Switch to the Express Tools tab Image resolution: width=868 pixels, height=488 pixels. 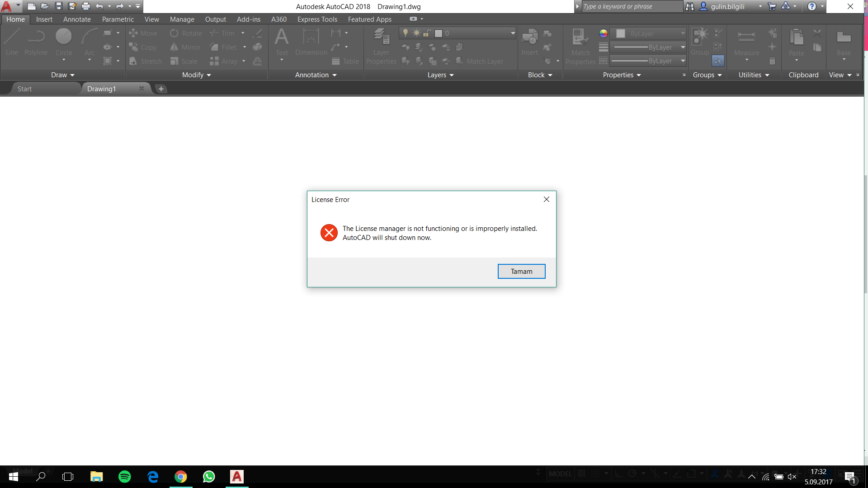pos(317,19)
